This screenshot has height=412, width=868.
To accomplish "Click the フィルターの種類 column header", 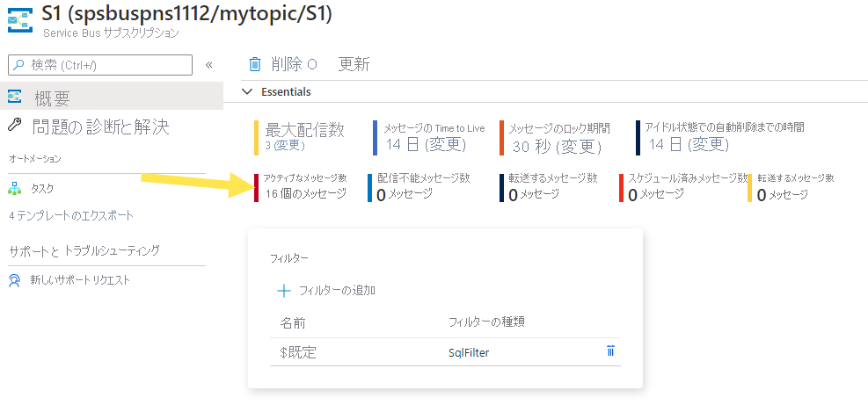I will tap(486, 322).
